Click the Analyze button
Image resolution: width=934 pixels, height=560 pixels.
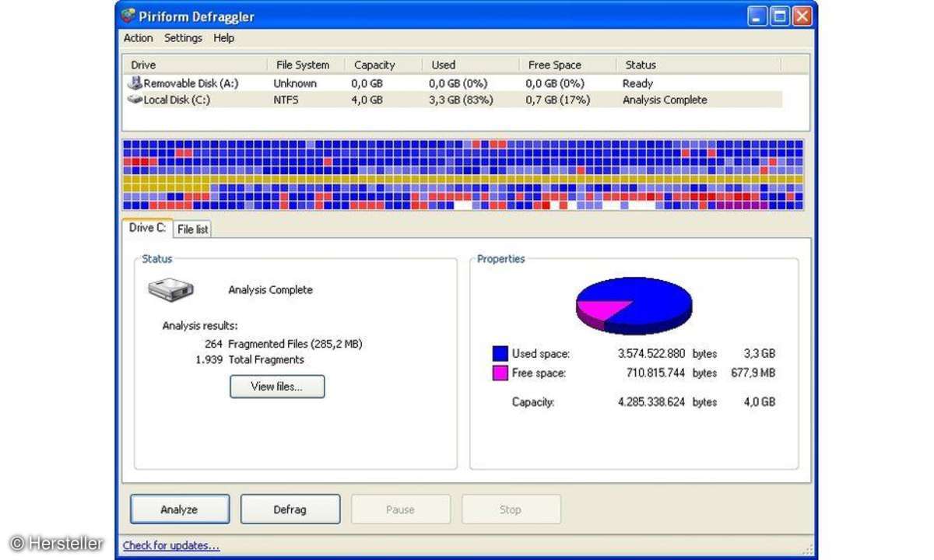(x=180, y=509)
